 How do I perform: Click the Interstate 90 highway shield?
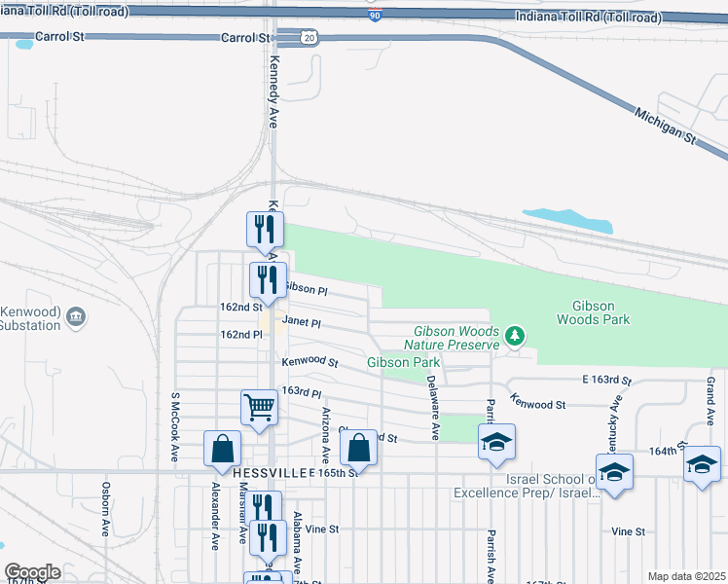click(375, 15)
